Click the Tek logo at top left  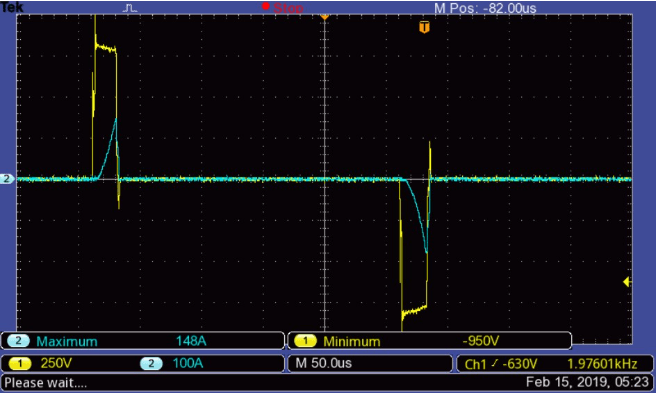click(x=12, y=7)
